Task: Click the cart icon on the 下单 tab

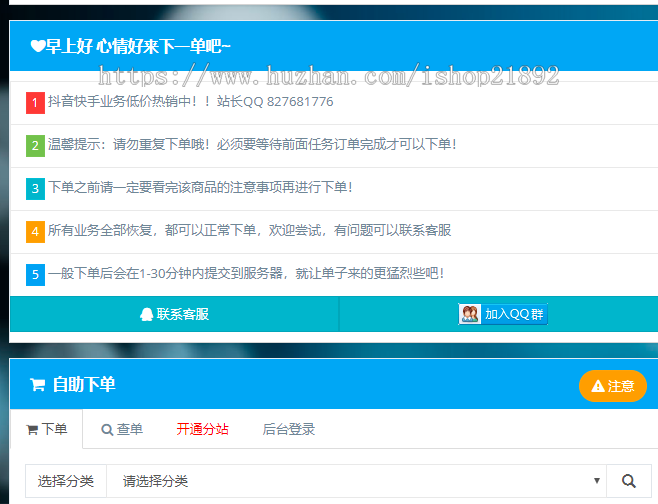Action: click(32, 430)
